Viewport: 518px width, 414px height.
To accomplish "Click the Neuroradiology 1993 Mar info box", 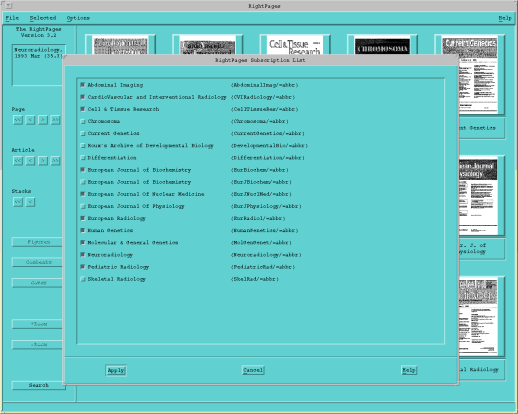I will (38, 66).
